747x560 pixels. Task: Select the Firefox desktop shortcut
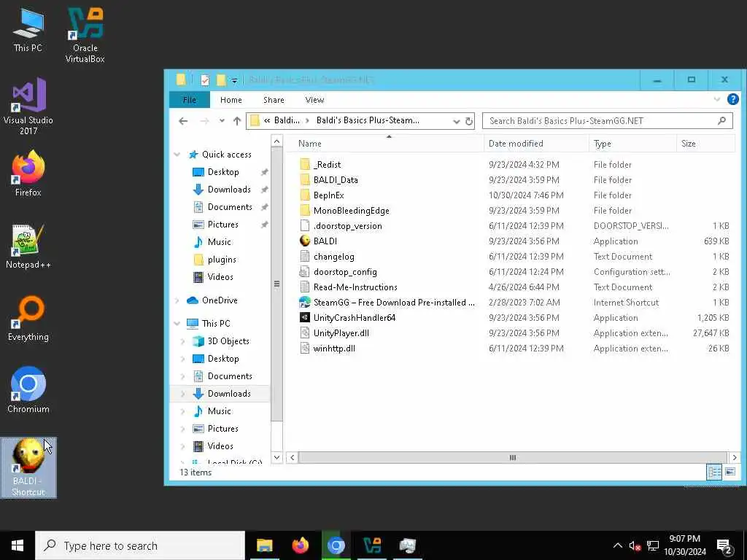[28, 174]
